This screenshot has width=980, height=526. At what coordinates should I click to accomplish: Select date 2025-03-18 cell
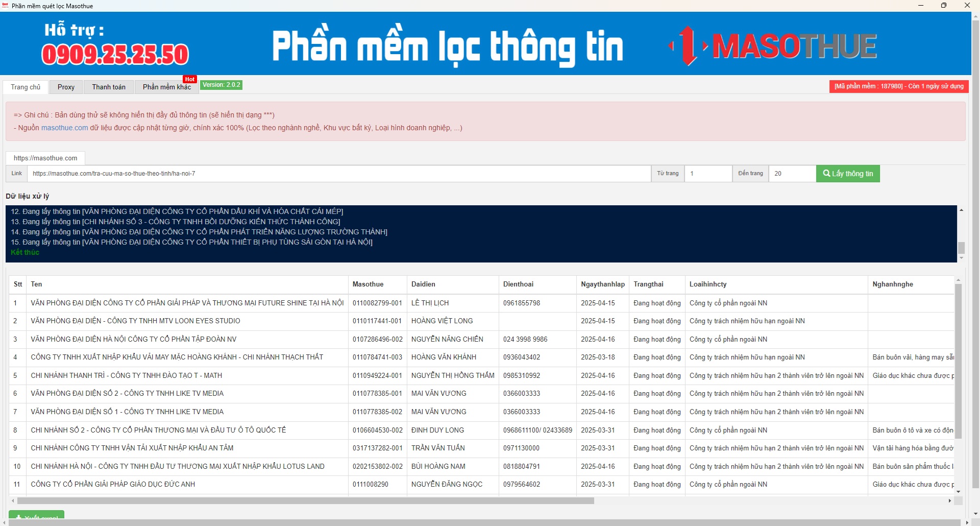pyautogui.click(x=603, y=357)
